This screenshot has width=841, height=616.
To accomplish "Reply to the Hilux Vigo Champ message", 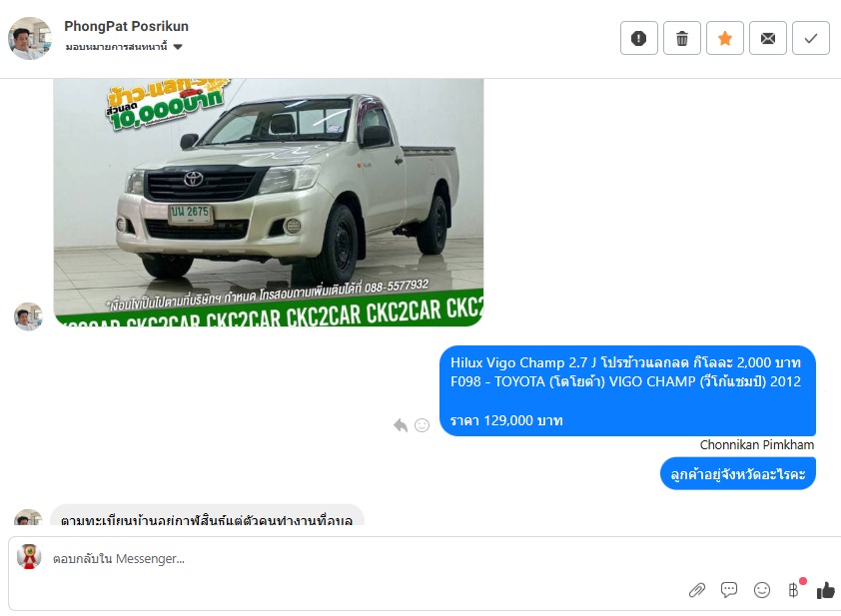I will click(401, 425).
